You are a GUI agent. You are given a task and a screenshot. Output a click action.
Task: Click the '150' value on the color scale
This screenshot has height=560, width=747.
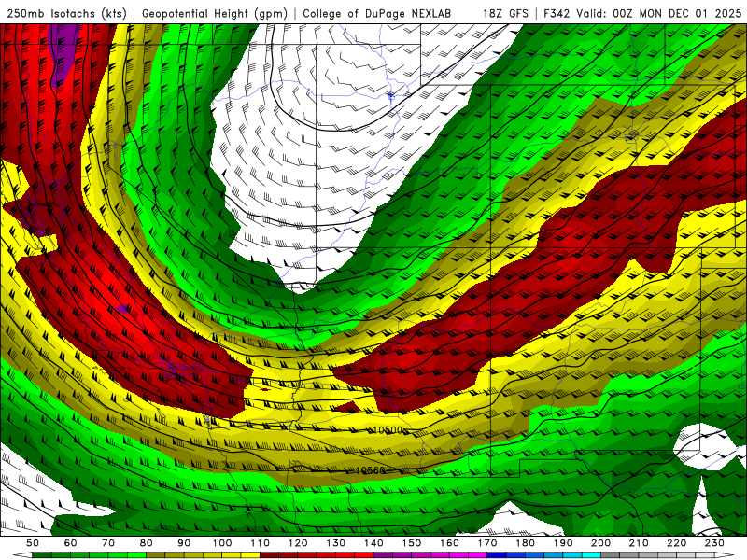(412, 543)
